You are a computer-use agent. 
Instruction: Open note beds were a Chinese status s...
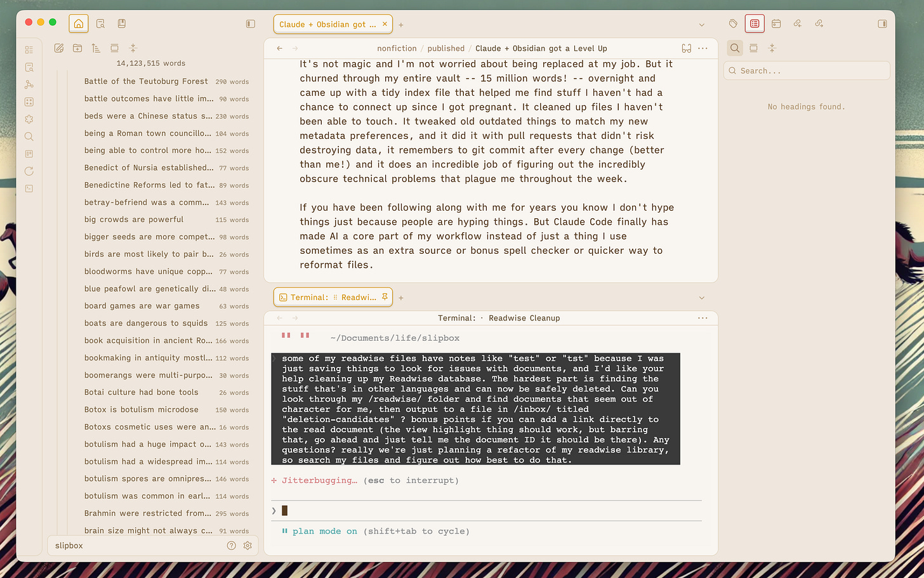pos(166,116)
